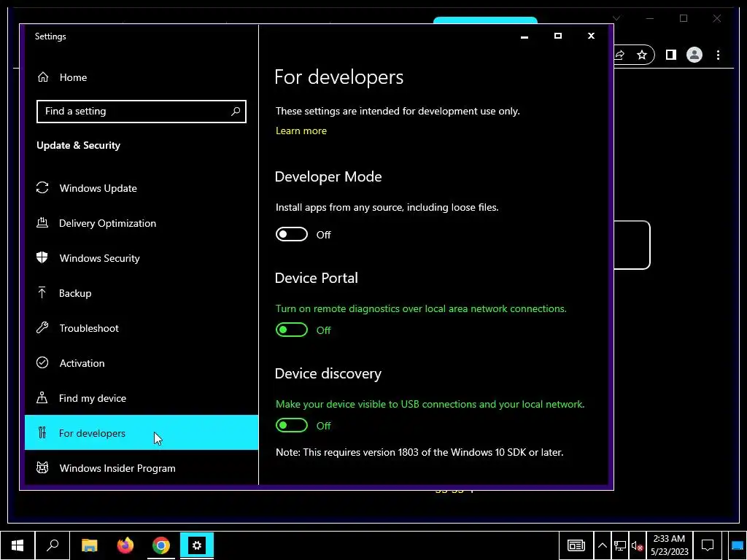Click the Backup arrow icon

[42, 293]
